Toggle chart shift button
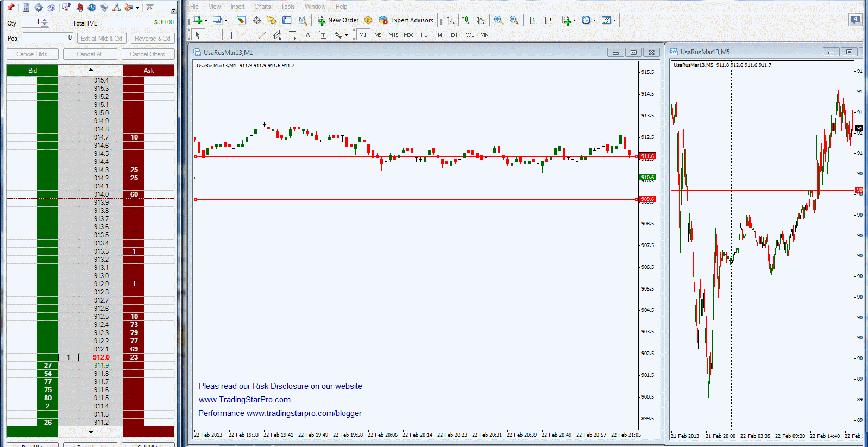Screen dimensions: 868x447 coord(548,20)
